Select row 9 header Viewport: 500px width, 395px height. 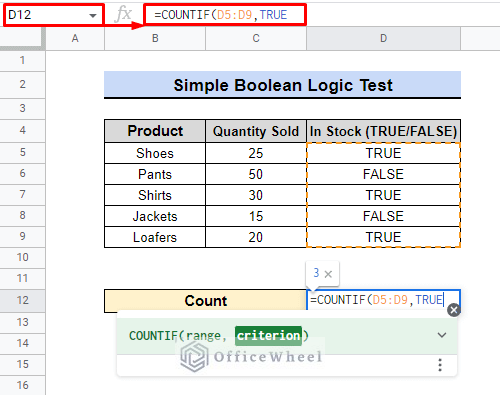click(x=22, y=237)
